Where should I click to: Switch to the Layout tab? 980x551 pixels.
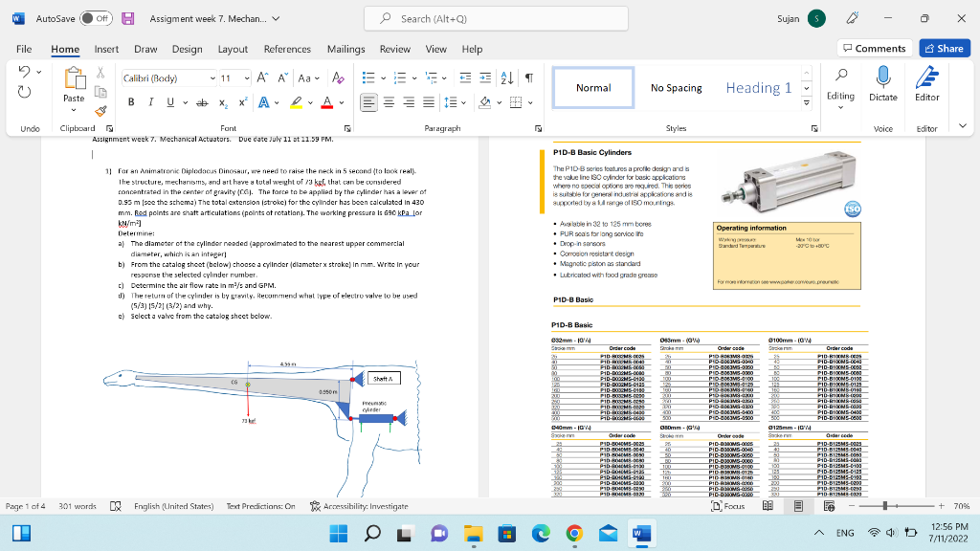click(233, 49)
